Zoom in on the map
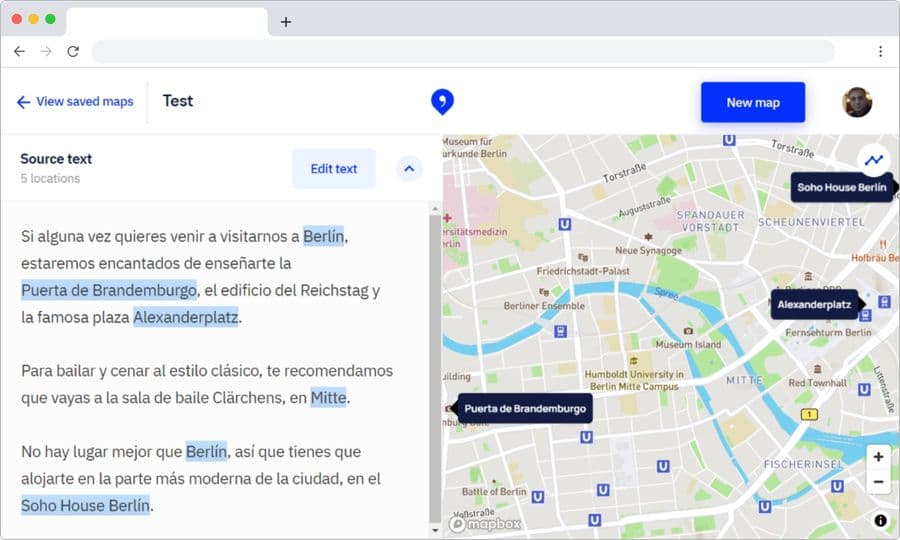 click(x=878, y=457)
